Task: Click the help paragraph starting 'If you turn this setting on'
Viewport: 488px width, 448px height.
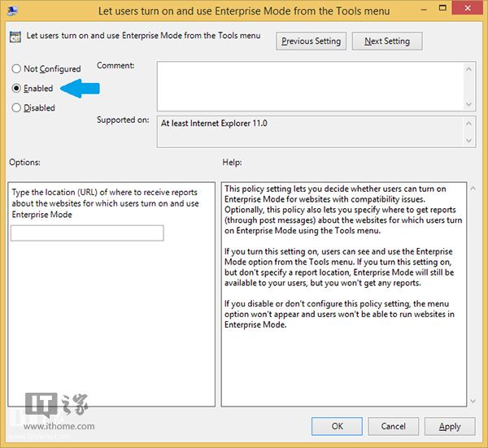Action: [x=339, y=267]
